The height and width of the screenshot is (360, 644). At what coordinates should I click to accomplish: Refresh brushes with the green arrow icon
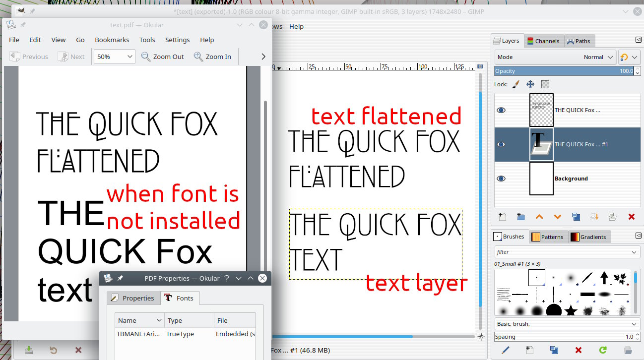pyautogui.click(x=603, y=350)
